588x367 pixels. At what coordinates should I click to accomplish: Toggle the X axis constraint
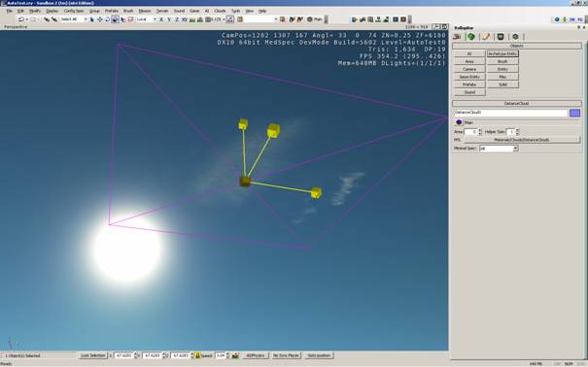tap(161, 19)
